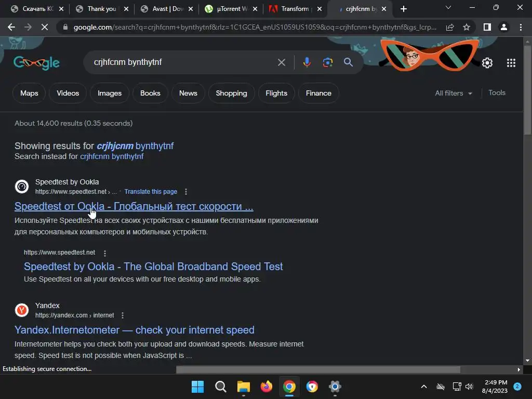Open a new browser tab

(x=403, y=9)
